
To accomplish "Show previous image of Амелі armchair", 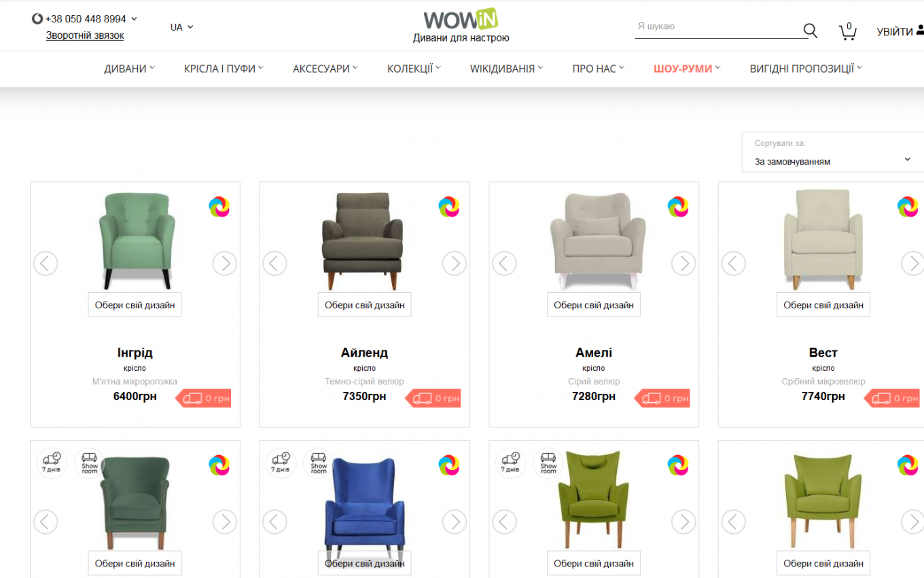I will pyautogui.click(x=504, y=263).
